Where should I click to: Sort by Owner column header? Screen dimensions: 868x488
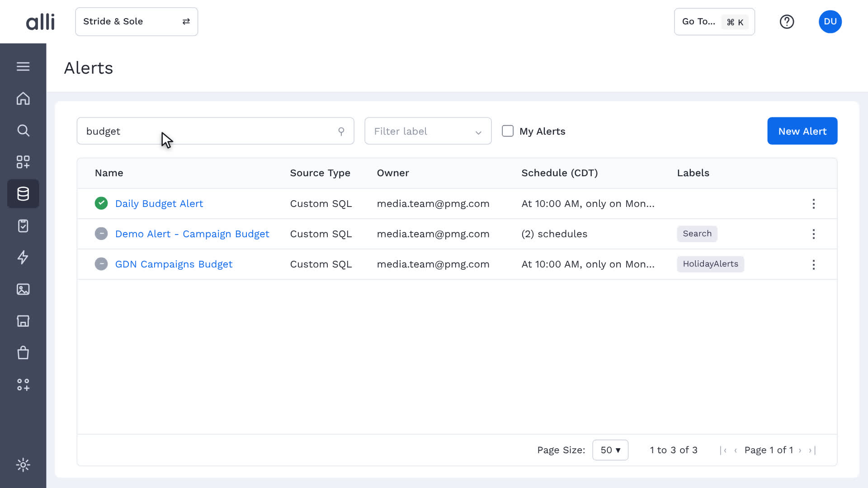point(393,173)
